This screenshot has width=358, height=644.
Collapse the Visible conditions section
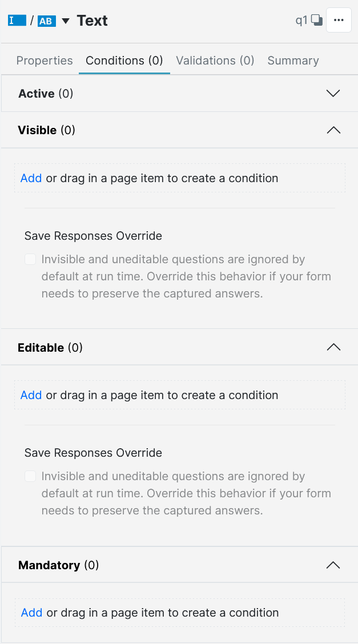333,130
